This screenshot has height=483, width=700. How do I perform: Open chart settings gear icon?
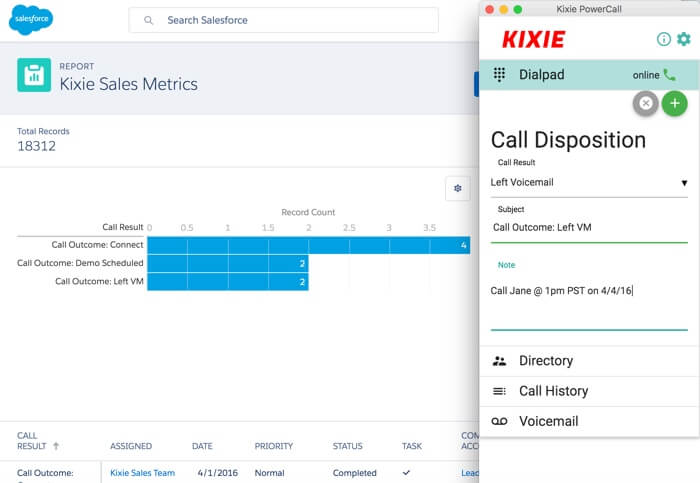458,188
